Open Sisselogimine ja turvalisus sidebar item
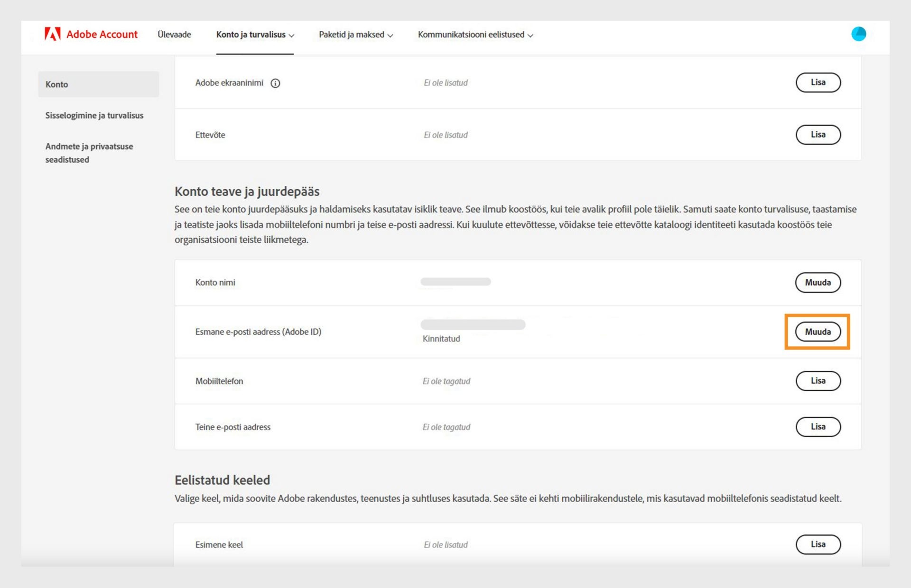This screenshot has height=588, width=911. pos(94,116)
